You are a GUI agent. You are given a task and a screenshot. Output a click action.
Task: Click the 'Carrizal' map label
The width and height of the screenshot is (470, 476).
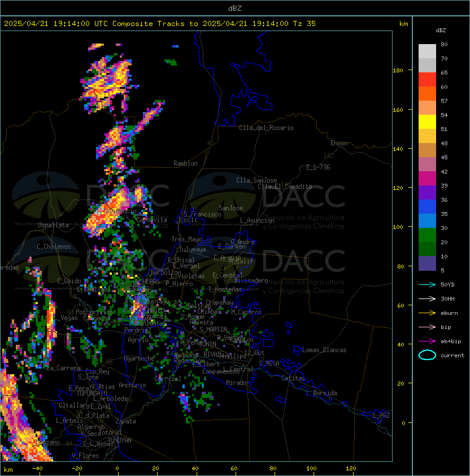[x=168, y=379]
